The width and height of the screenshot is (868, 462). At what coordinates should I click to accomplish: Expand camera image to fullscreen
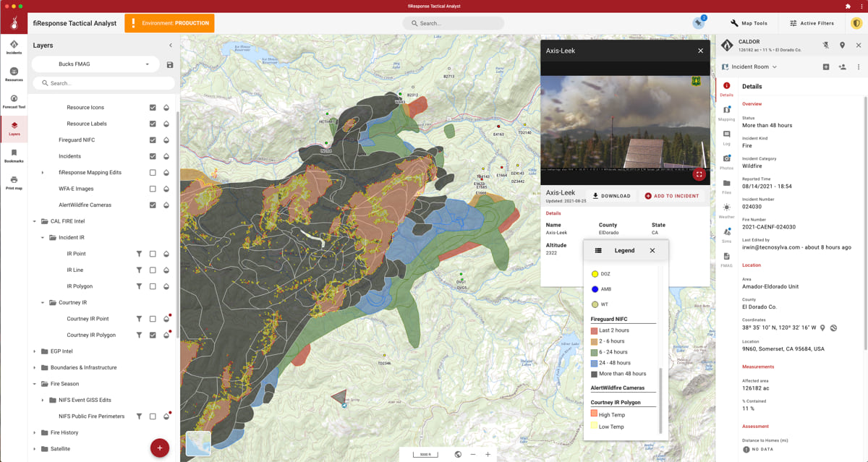[x=699, y=174]
